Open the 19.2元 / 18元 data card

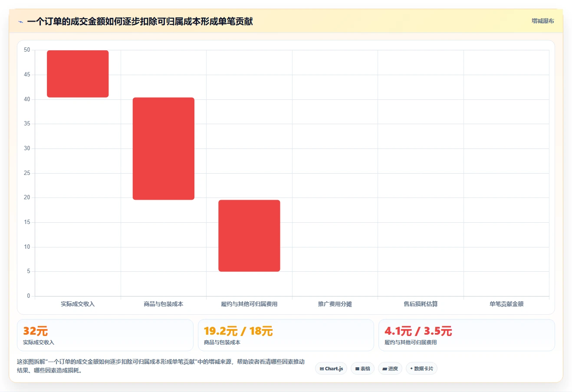[286, 335]
